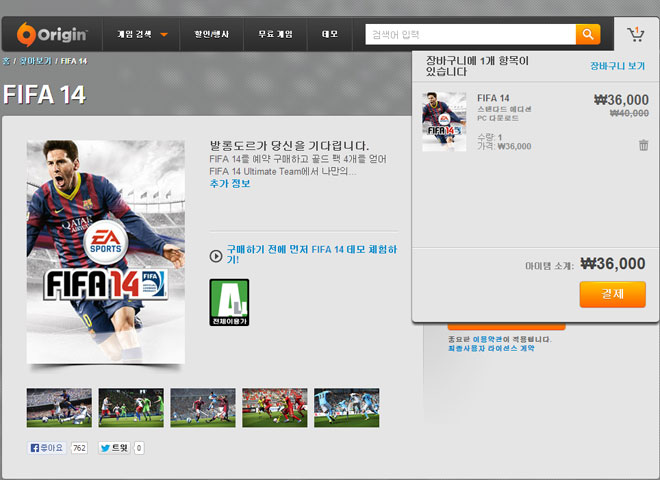Click the Facebook like count 762
Image resolution: width=660 pixels, height=480 pixels.
(x=79, y=448)
